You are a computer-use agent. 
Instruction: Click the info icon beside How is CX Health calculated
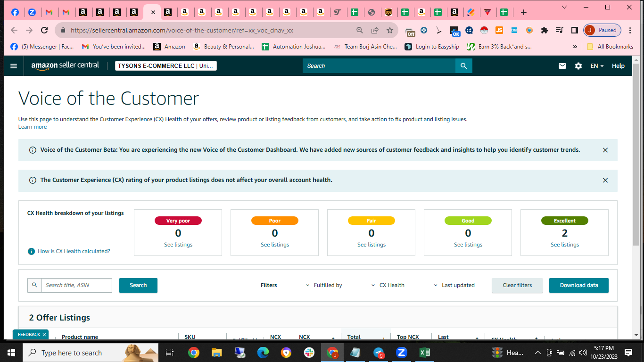point(31,251)
